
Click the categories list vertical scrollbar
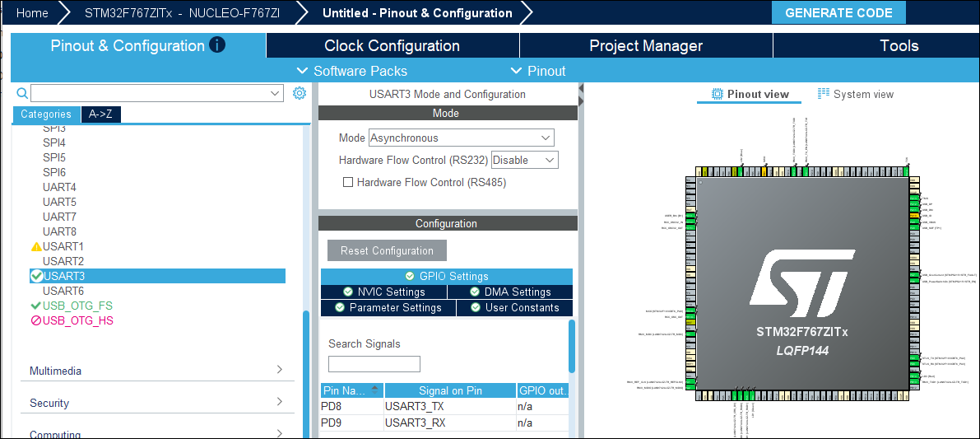(x=306, y=372)
